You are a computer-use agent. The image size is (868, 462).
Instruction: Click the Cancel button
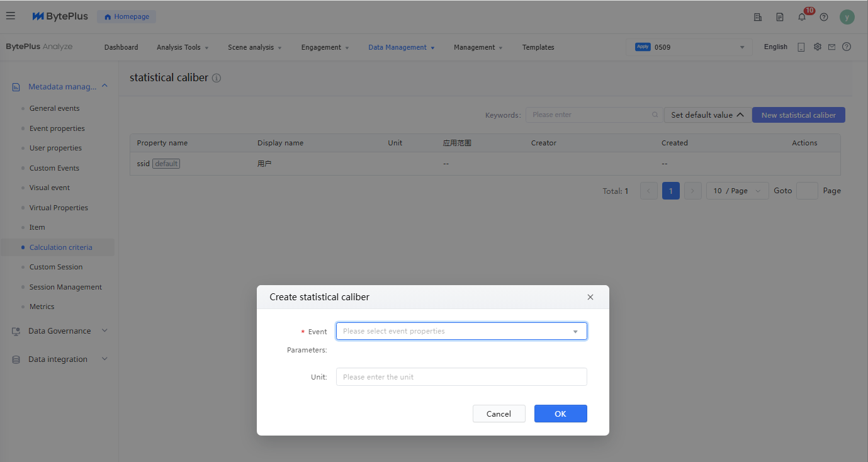pos(499,414)
